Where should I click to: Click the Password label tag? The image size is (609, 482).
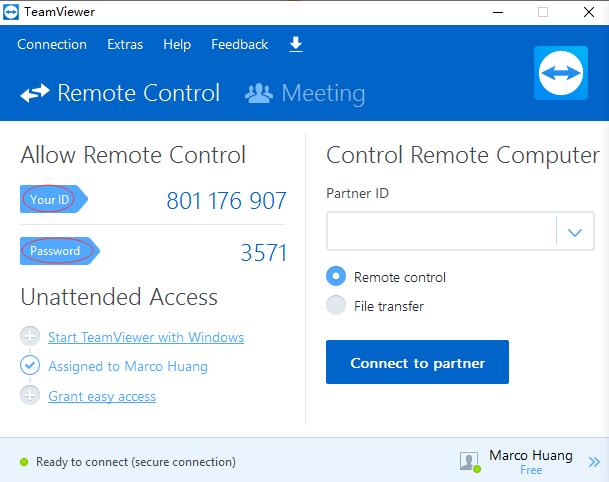[59, 251]
